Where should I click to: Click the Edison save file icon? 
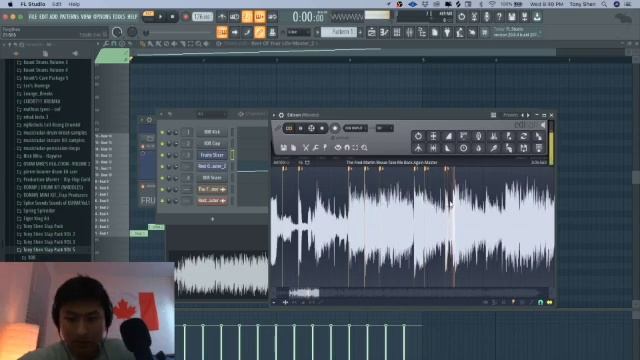click(284, 148)
